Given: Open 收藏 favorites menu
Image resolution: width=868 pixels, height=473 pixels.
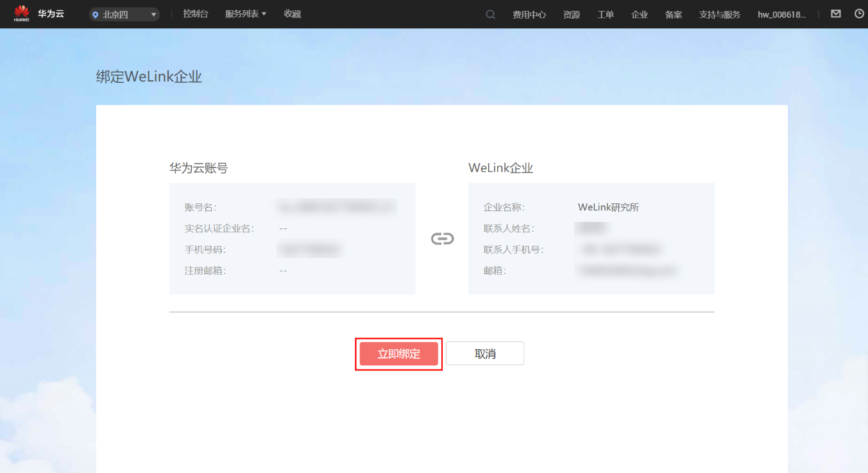Looking at the screenshot, I should (x=293, y=13).
